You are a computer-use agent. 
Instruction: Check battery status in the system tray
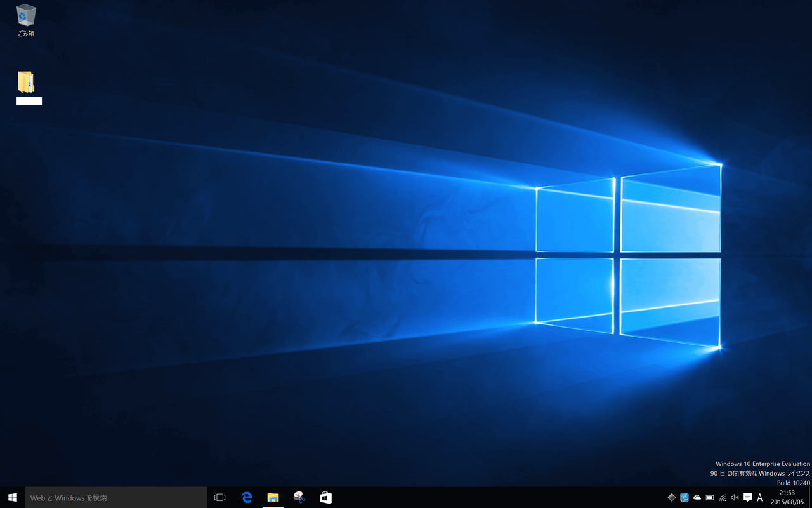710,498
